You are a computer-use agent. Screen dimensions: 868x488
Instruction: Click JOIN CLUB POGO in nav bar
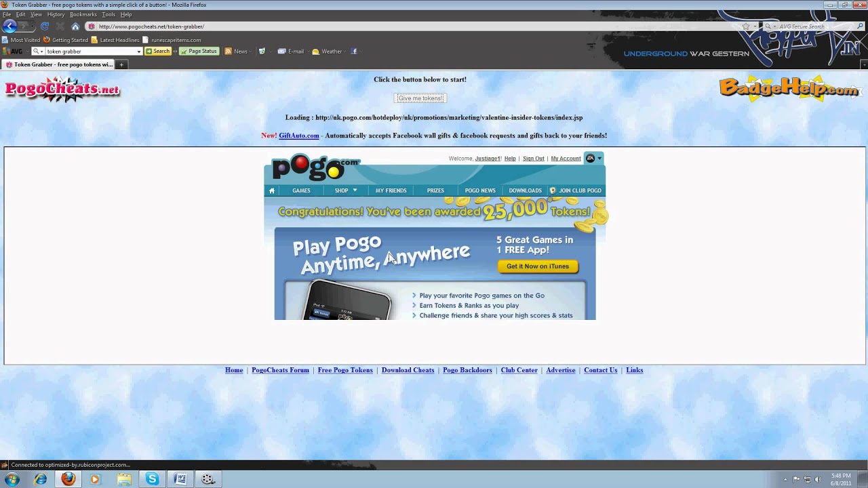pos(576,190)
